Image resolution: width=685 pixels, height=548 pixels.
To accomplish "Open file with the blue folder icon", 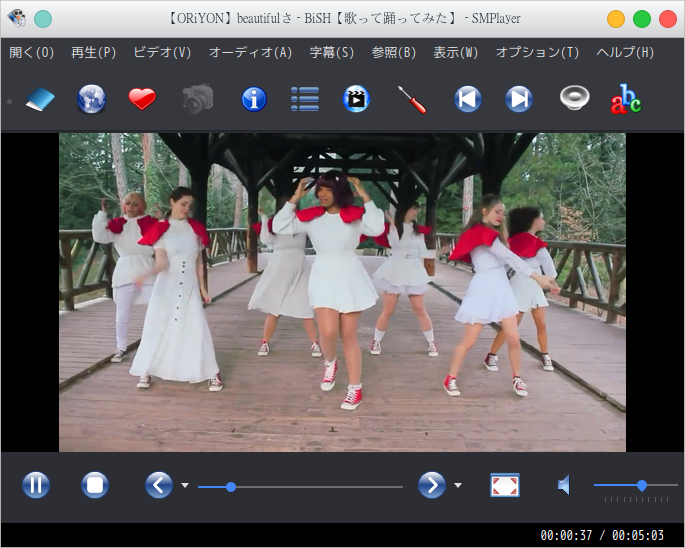I will pyautogui.click(x=40, y=99).
